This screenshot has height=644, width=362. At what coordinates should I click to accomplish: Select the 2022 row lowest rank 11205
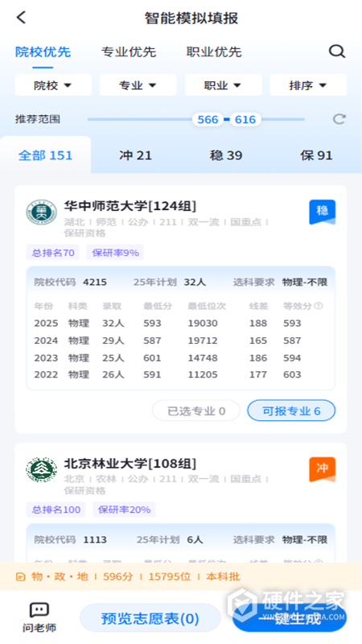[203, 374]
